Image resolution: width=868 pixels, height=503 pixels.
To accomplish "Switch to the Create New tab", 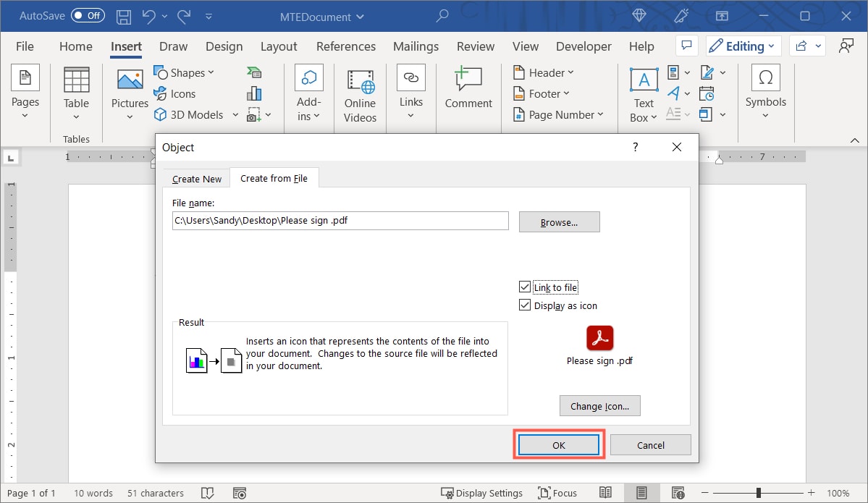I will (x=196, y=178).
